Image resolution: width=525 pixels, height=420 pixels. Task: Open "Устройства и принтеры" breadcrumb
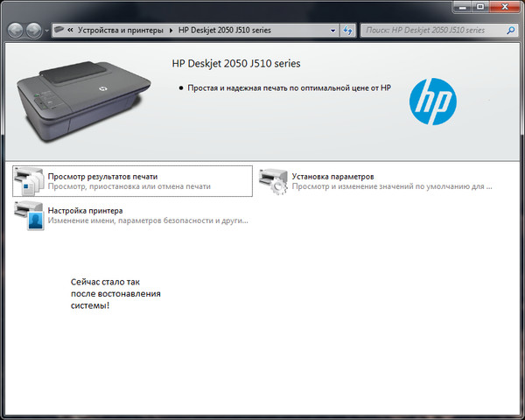pyautogui.click(x=121, y=30)
